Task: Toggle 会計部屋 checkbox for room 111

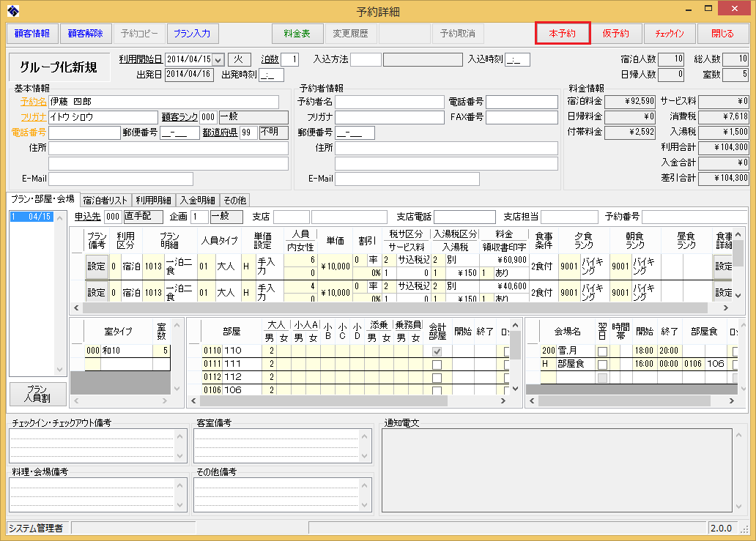Action: pos(437,365)
